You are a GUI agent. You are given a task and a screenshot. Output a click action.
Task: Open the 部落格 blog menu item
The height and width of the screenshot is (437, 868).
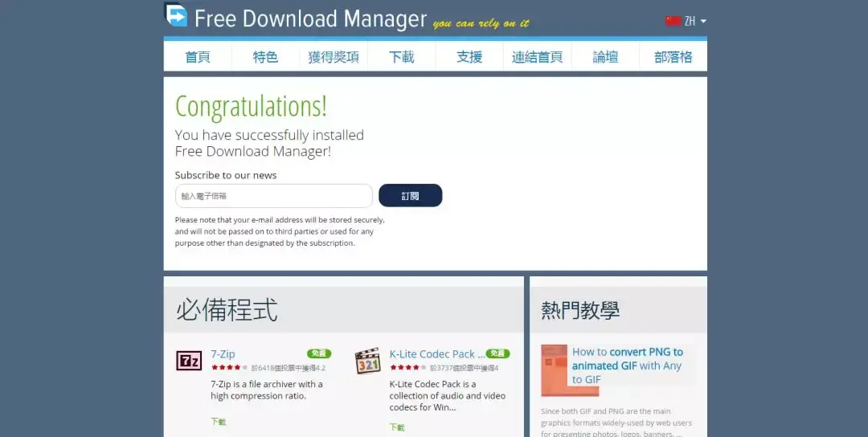(x=674, y=57)
